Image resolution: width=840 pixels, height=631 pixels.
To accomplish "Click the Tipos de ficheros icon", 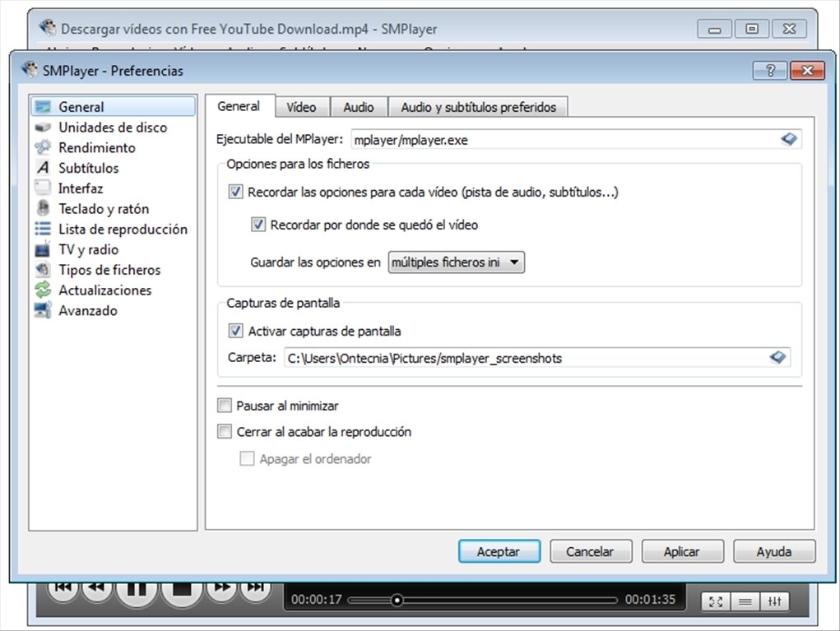I will [42, 270].
